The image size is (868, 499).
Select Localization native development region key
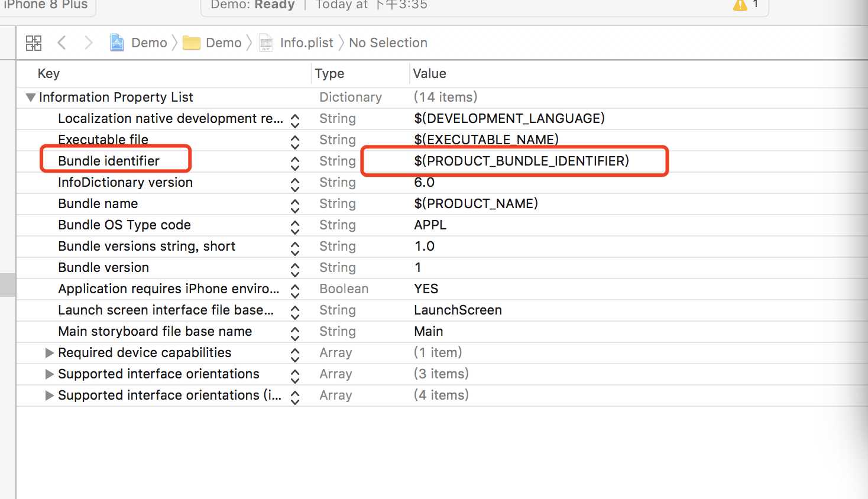tap(170, 118)
